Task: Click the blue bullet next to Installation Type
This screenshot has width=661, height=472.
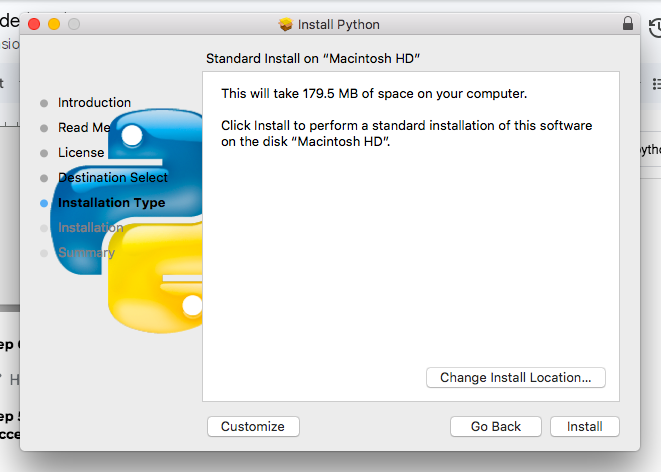Action: (x=43, y=203)
